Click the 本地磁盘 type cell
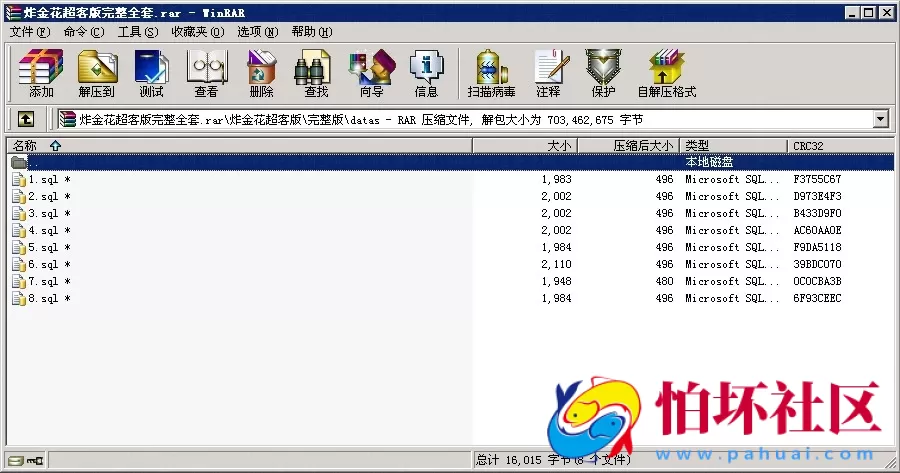This screenshot has height=473, width=900. coord(709,162)
